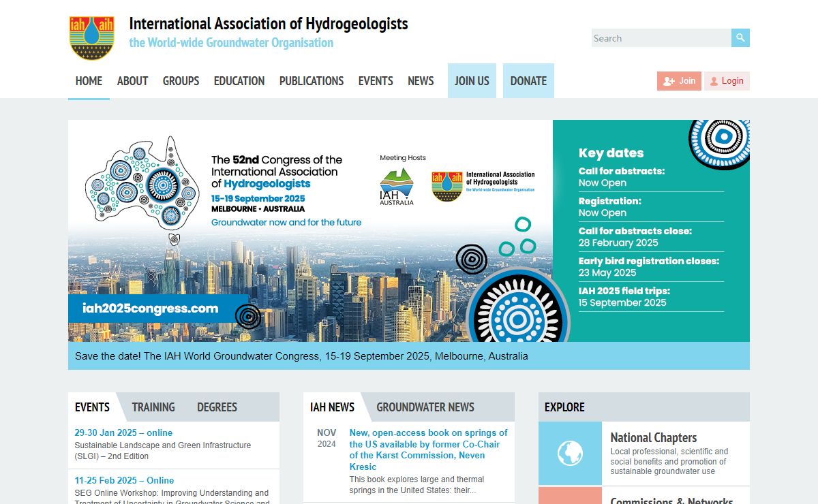Screen dimensions: 818x504
Task: Open the EVENTS navigation menu item
Action: [x=376, y=81]
